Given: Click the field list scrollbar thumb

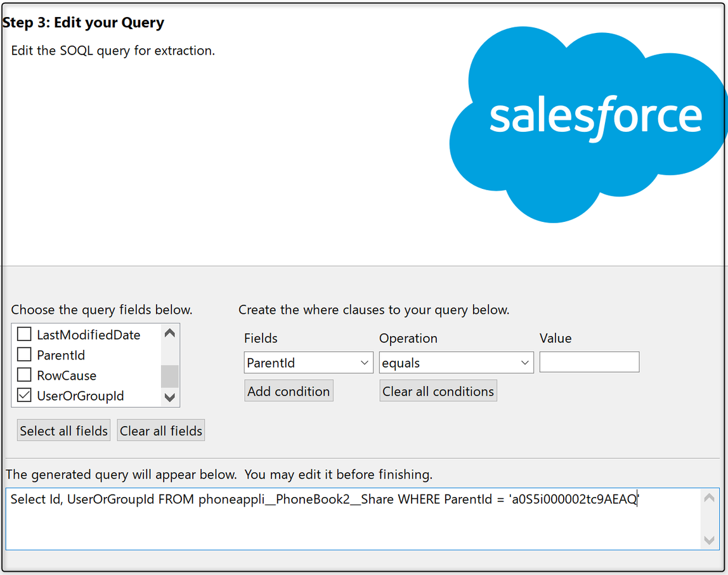Looking at the screenshot, I should [x=170, y=377].
